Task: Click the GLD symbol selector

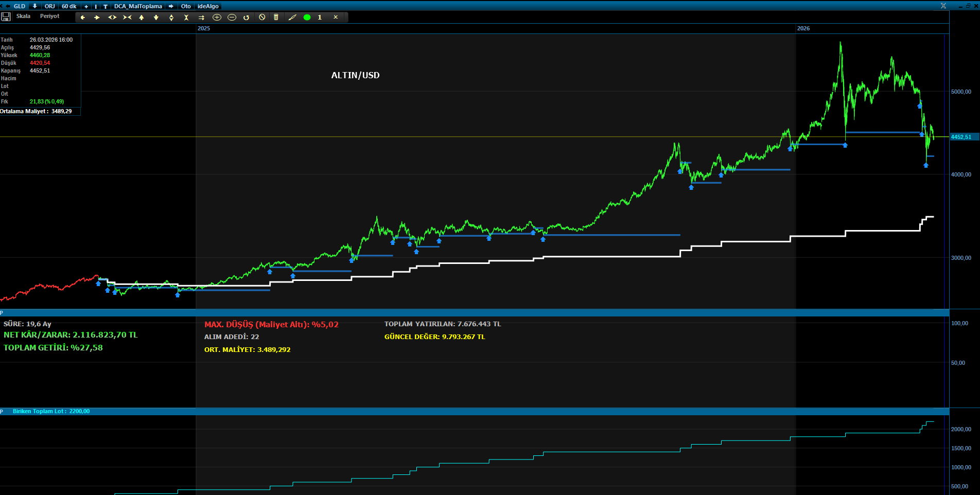Action: coord(20,6)
